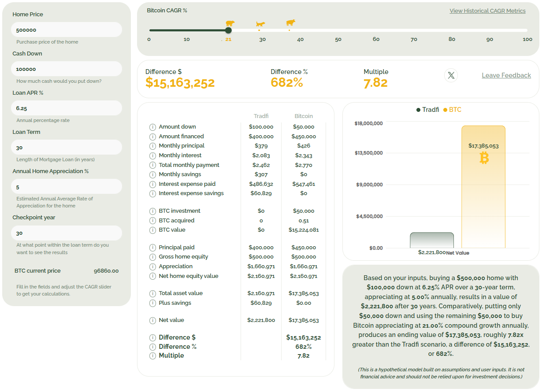Click the 7.82 Multiple headline value

click(x=375, y=83)
